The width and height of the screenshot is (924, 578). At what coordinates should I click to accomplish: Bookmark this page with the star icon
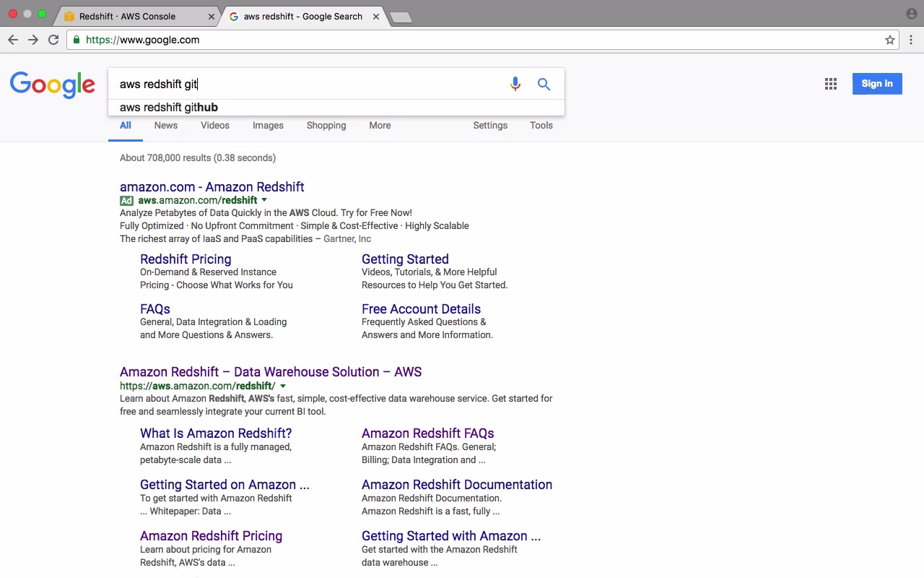890,40
